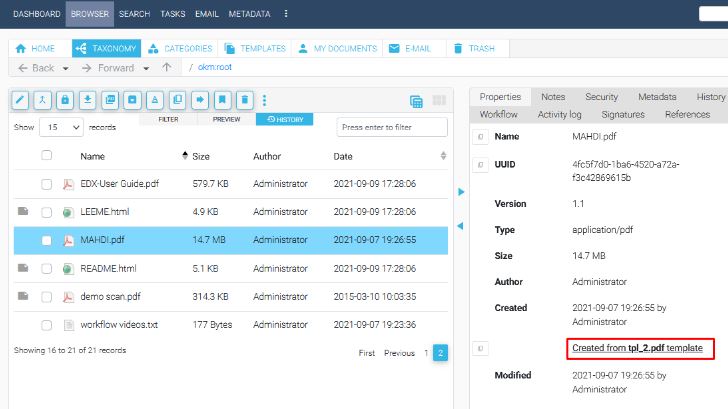Select the Preview tab above the table
The width and height of the screenshot is (728, 409).
[x=226, y=119]
